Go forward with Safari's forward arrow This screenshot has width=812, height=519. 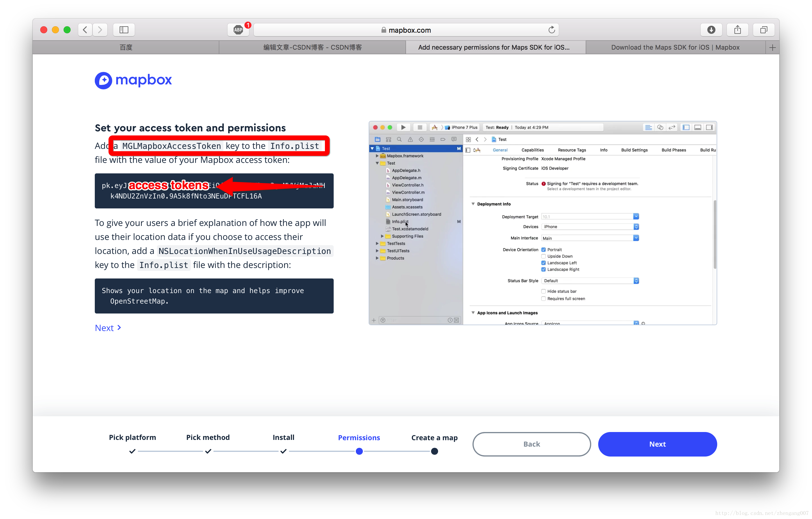click(x=100, y=30)
